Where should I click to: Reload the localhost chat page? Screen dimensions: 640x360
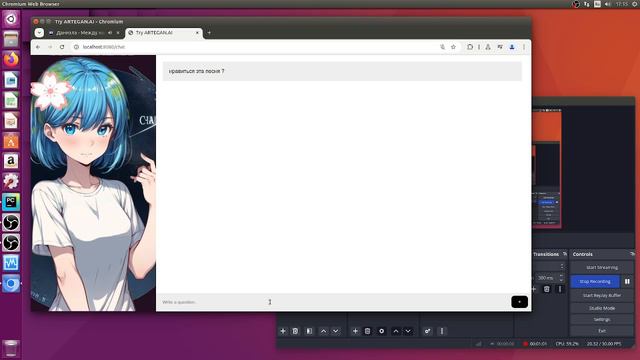point(62,47)
